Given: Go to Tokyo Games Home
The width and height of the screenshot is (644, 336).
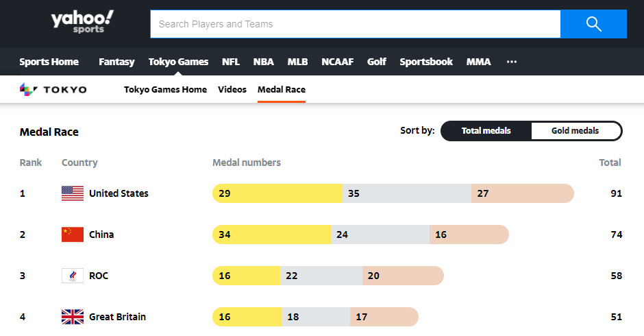Looking at the screenshot, I should [165, 89].
